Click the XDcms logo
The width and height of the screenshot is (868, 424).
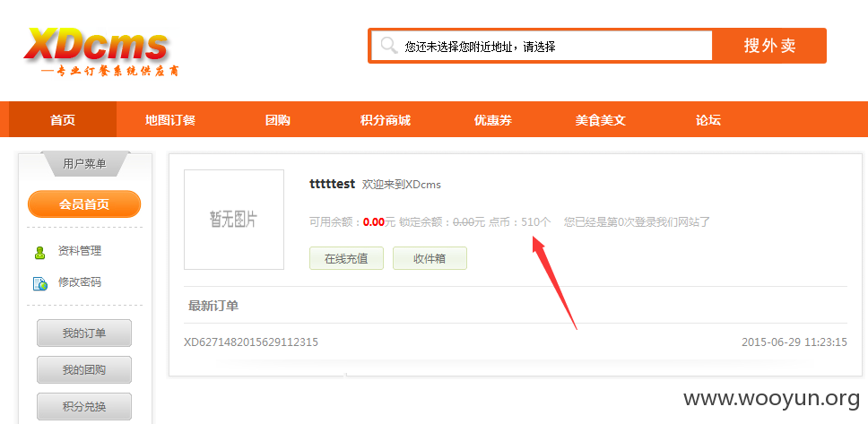click(100, 51)
